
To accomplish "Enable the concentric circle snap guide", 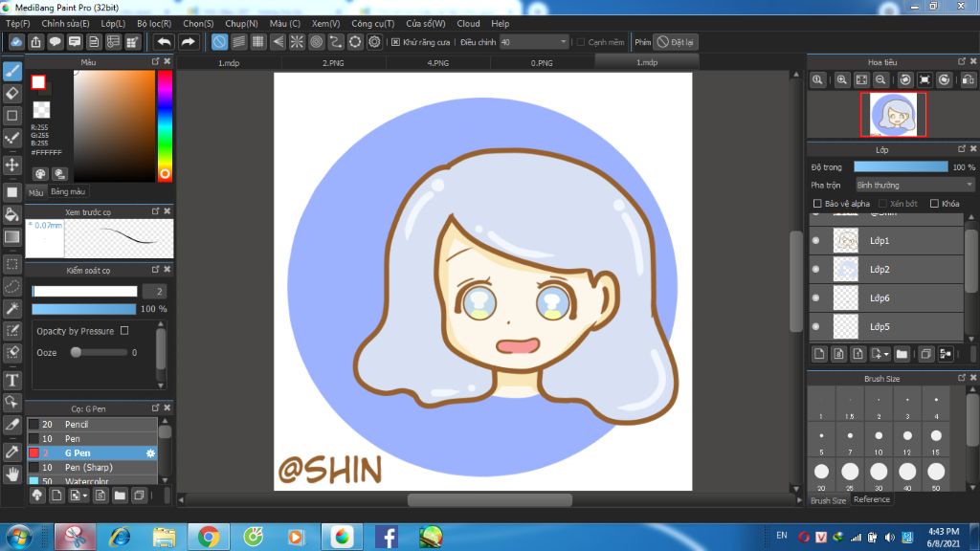I will (x=316, y=42).
